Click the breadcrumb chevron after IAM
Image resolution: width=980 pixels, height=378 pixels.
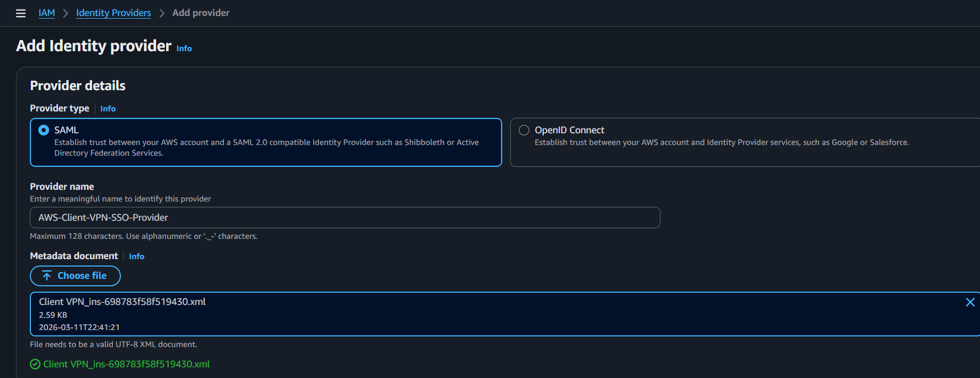tap(66, 13)
